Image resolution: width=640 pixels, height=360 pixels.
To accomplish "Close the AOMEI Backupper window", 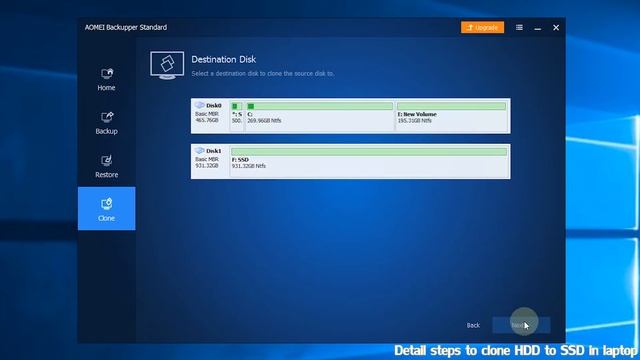I will tap(556, 28).
